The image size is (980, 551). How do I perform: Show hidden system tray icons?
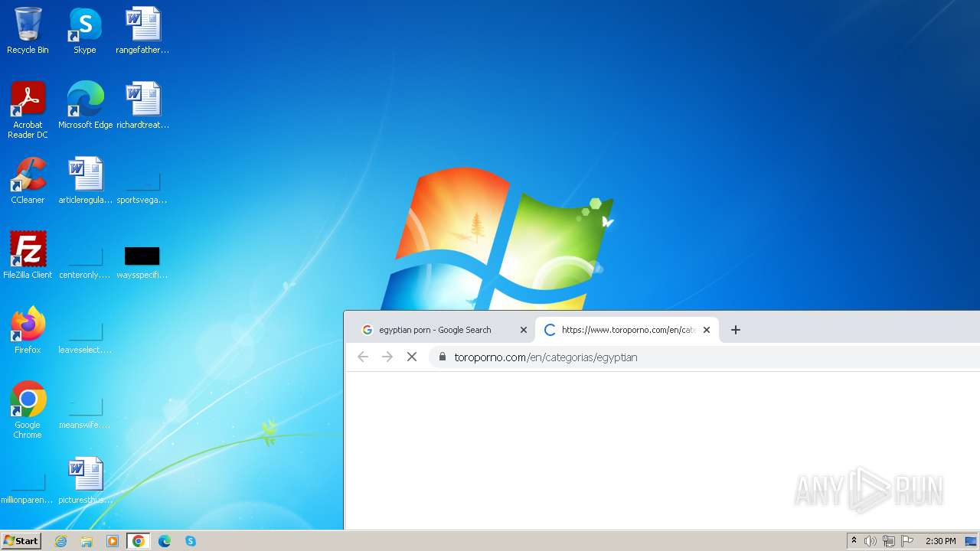tap(854, 541)
